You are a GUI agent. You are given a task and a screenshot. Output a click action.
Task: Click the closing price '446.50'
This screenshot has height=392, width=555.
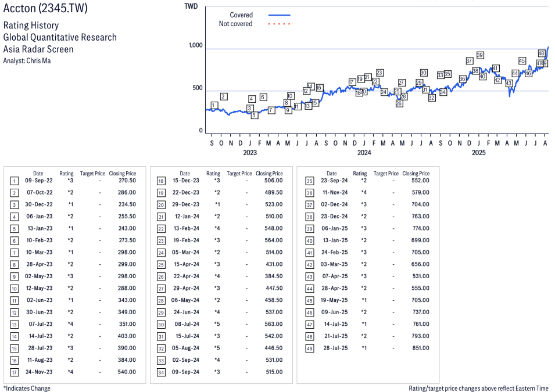click(x=274, y=348)
